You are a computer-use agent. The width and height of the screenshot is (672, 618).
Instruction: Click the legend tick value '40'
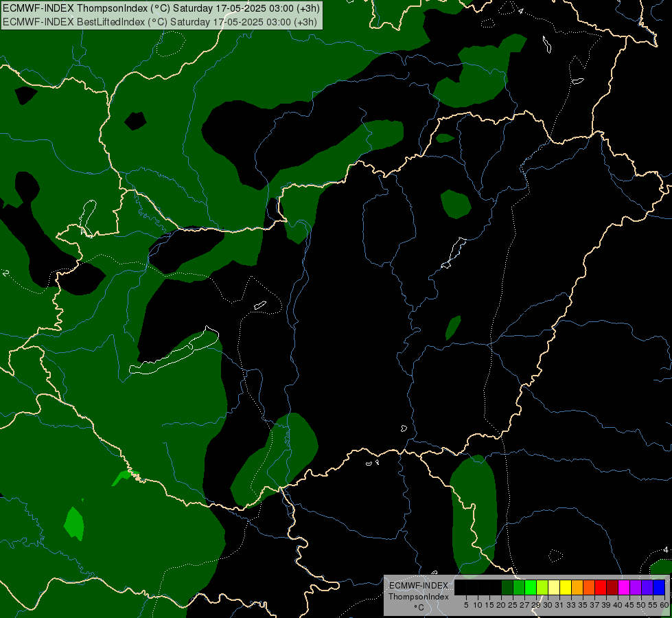(617, 605)
